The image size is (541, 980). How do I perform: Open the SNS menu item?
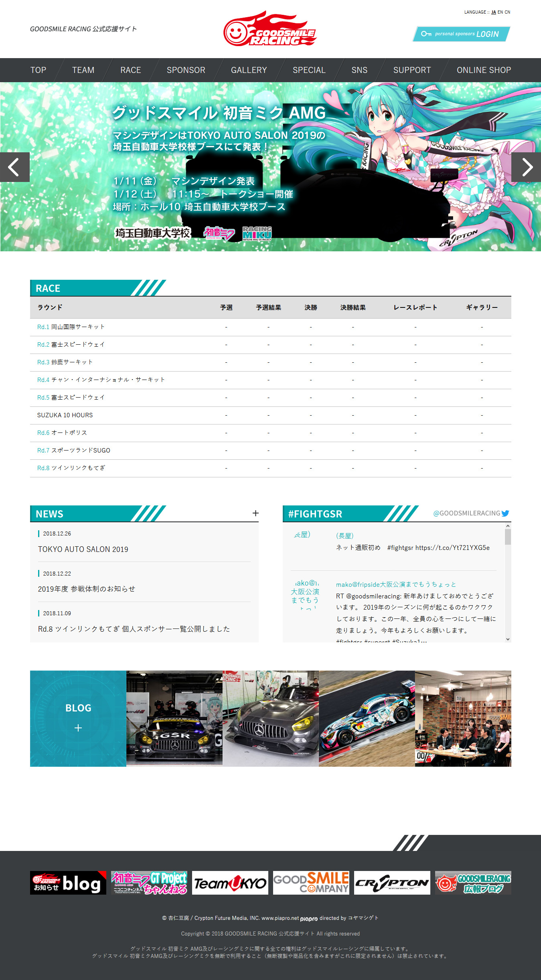click(360, 70)
